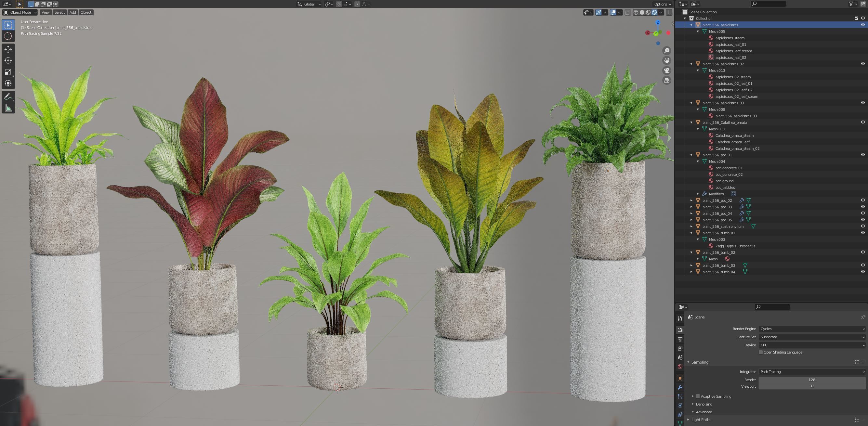The height and width of the screenshot is (426, 868).
Task: Select the aspidistras_leaf_01 material
Action: pyautogui.click(x=730, y=45)
